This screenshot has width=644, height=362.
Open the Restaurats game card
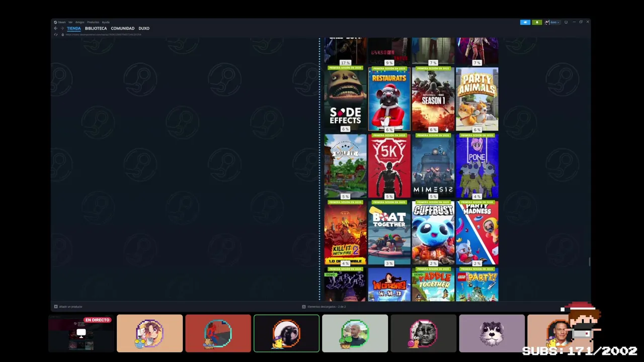389,99
